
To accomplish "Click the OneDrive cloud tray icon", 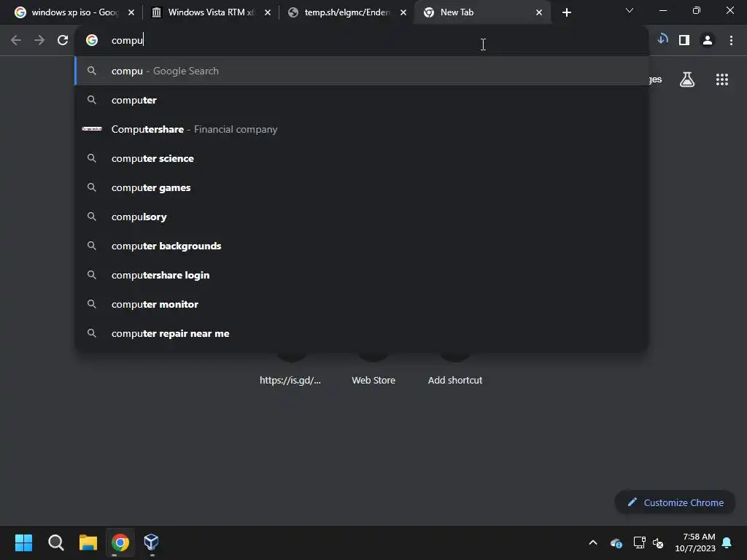I will click(616, 542).
